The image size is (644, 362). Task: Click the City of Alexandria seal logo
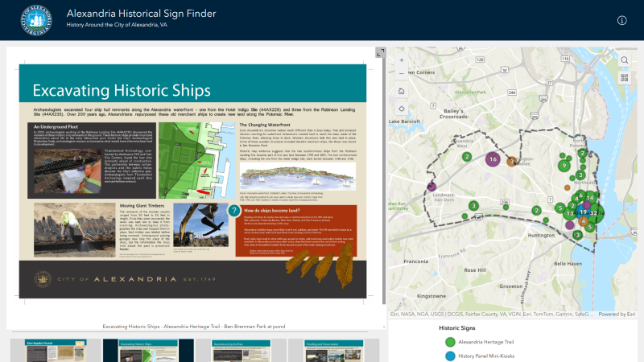[x=37, y=20]
